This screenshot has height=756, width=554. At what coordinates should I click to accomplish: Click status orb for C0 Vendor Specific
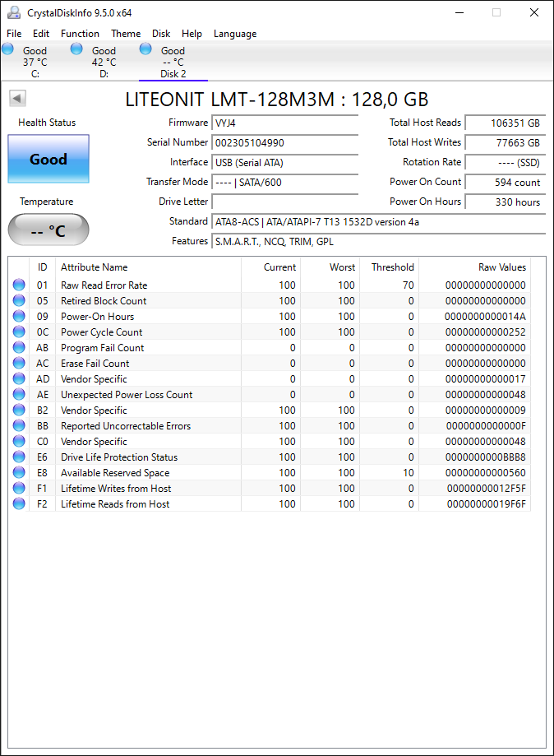19,441
